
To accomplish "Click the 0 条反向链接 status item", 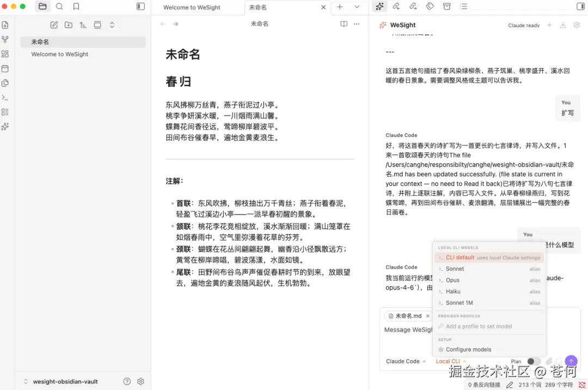I will (x=484, y=385).
